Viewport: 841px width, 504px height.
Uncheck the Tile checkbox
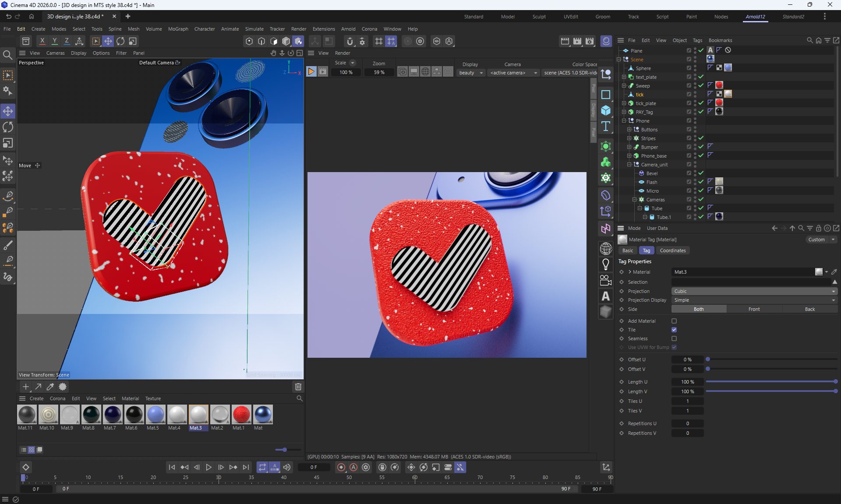pyautogui.click(x=674, y=330)
